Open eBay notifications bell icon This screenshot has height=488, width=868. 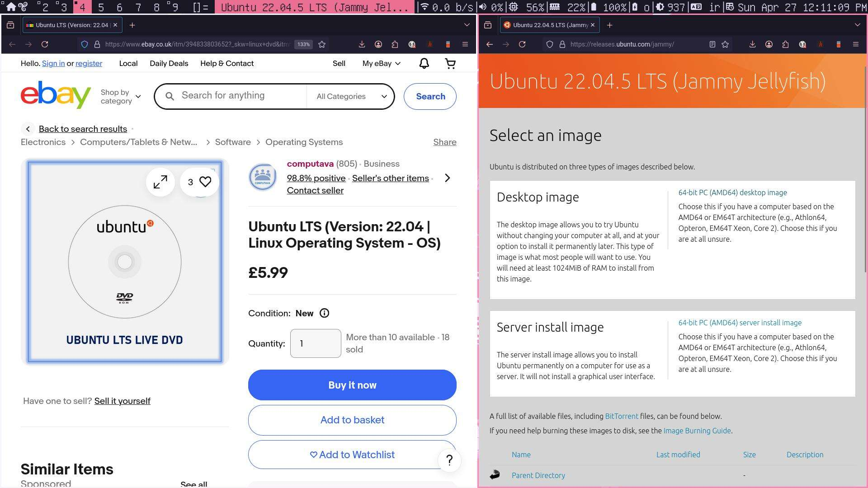[x=424, y=64]
